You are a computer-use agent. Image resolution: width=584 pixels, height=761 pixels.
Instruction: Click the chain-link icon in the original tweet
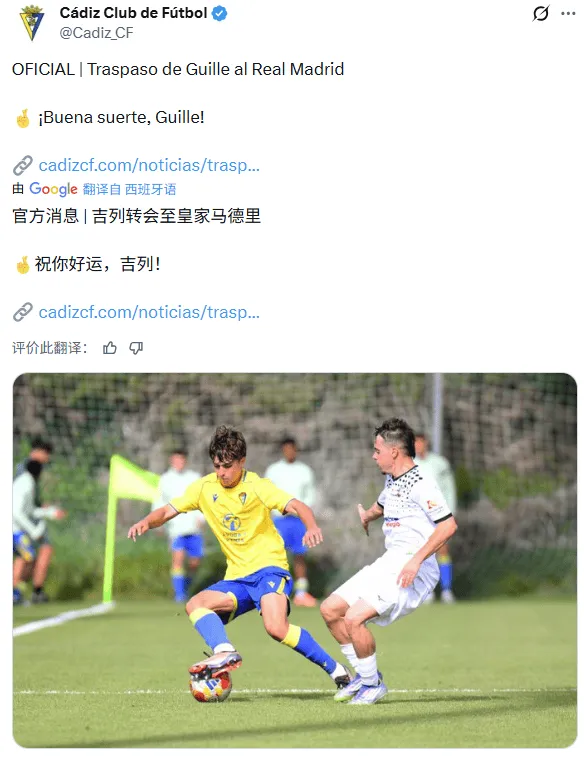(x=23, y=165)
